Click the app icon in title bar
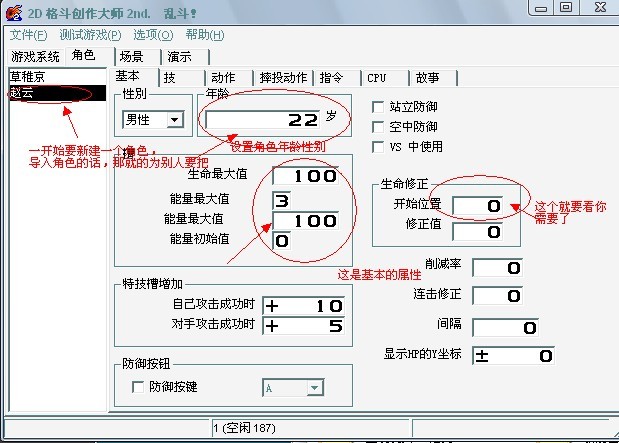The width and height of the screenshot is (619, 443). click(x=14, y=13)
